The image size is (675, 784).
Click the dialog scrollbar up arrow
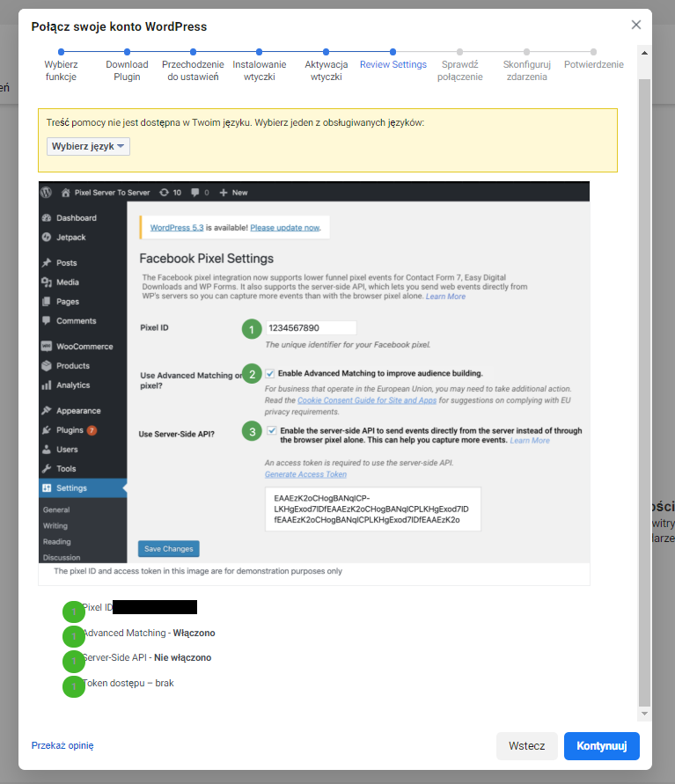tap(644, 53)
